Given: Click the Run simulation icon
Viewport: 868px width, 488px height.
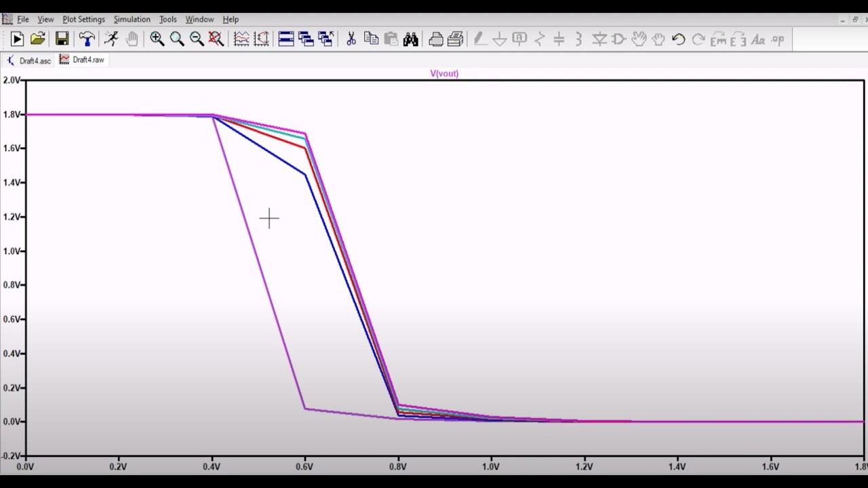Looking at the screenshot, I should point(18,39).
